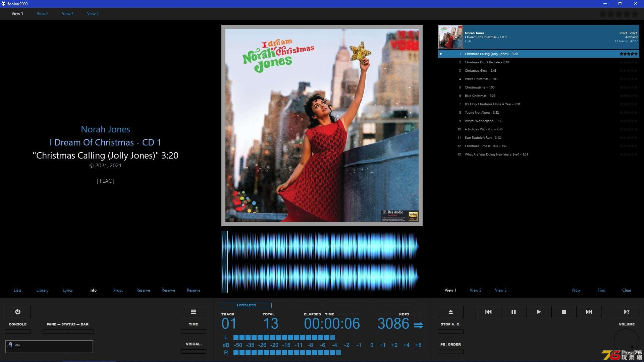Click the search icon in the search box
The image size is (644, 362).
click(x=10, y=345)
